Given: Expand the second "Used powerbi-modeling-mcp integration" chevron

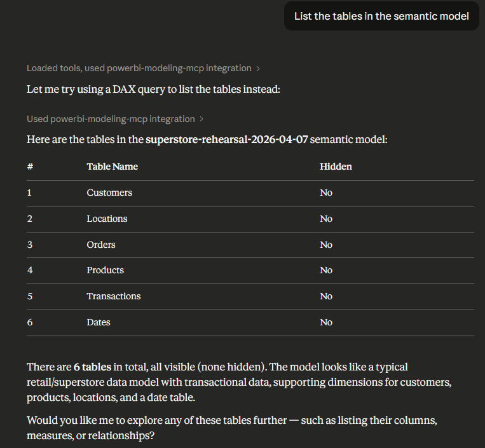Looking at the screenshot, I should pyautogui.click(x=202, y=119).
